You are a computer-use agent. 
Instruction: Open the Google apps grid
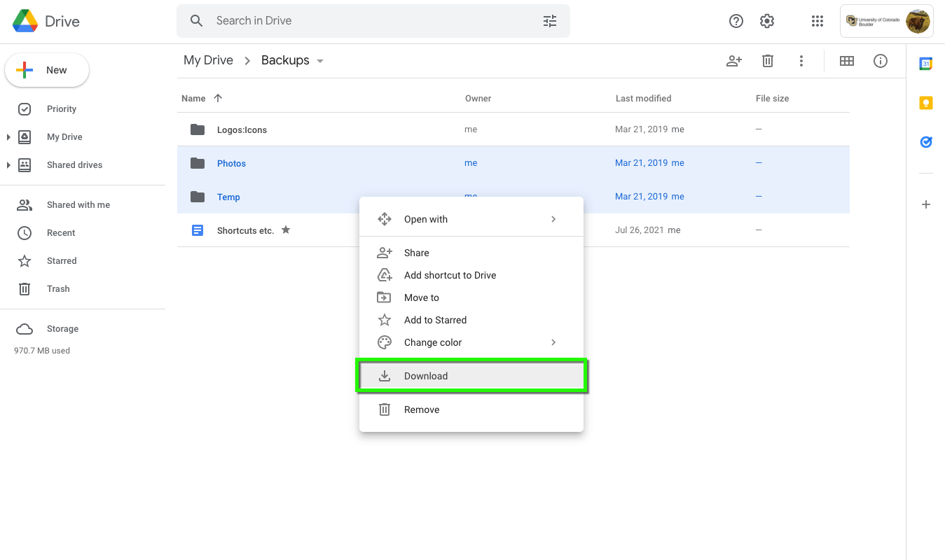pyautogui.click(x=817, y=21)
